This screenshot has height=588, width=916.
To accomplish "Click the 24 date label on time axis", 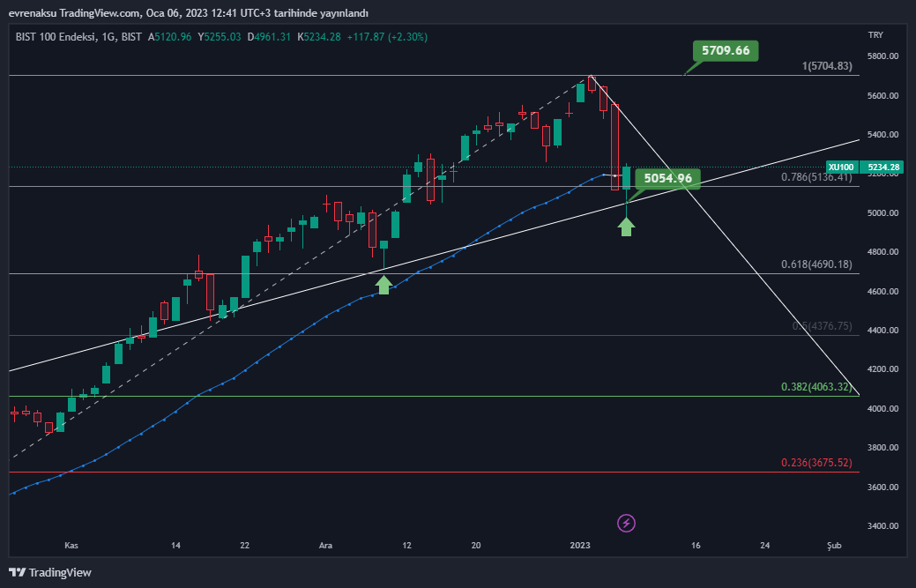I will pos(765,546).
